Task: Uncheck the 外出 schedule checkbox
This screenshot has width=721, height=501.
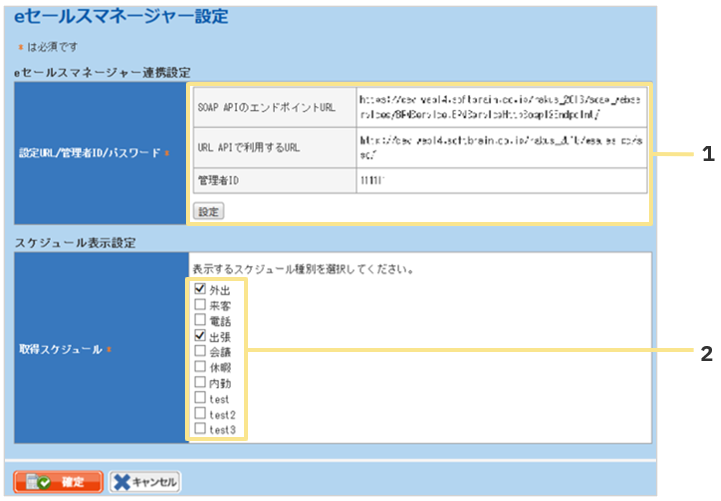Action: tap(201, 290)
